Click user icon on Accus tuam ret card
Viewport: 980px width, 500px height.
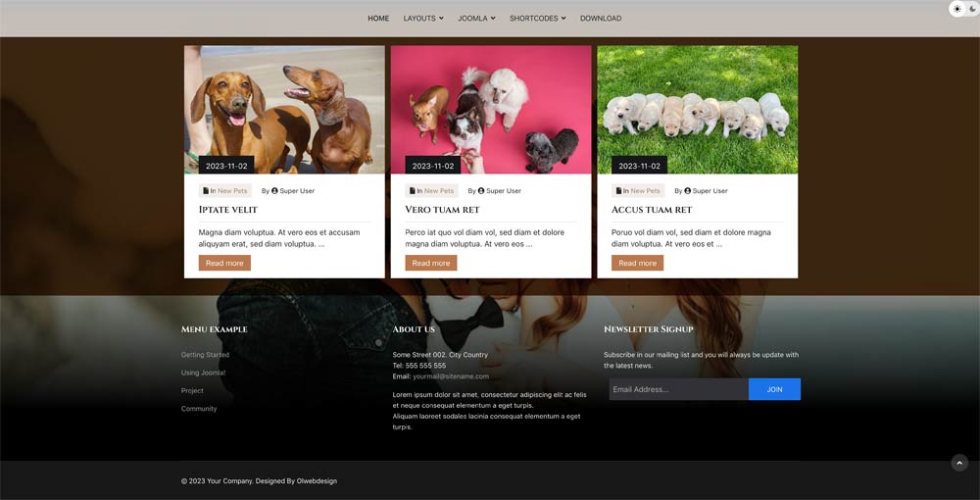pos(688,191)
